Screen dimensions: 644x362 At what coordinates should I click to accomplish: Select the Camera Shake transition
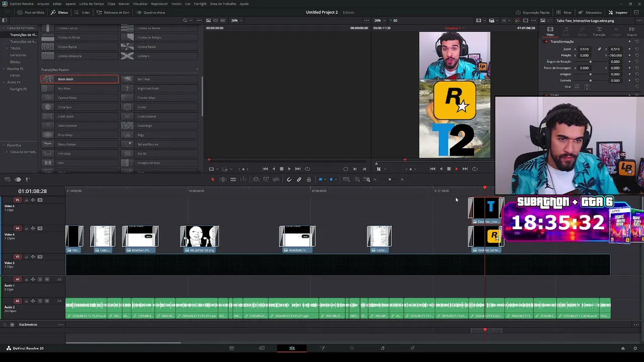pos(79,98)
